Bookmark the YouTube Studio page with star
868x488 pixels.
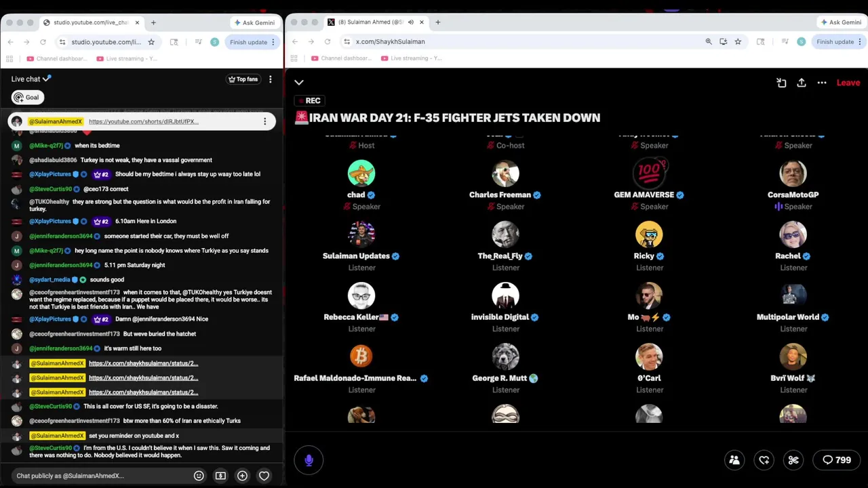coord(151,42)
